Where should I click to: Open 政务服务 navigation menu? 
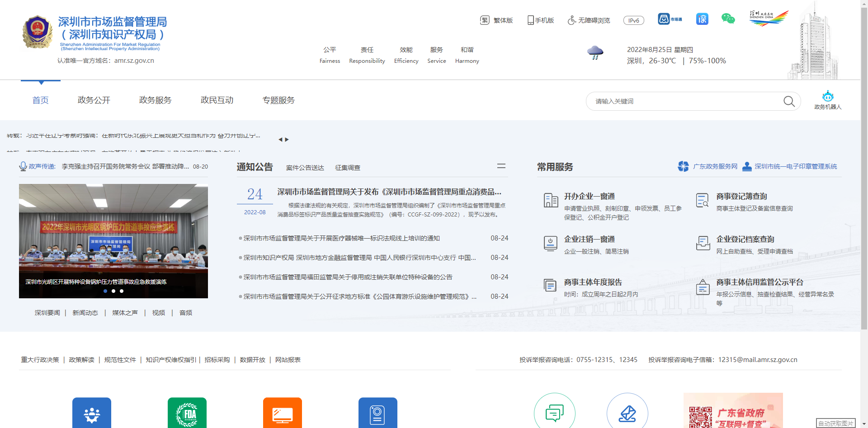156,100
